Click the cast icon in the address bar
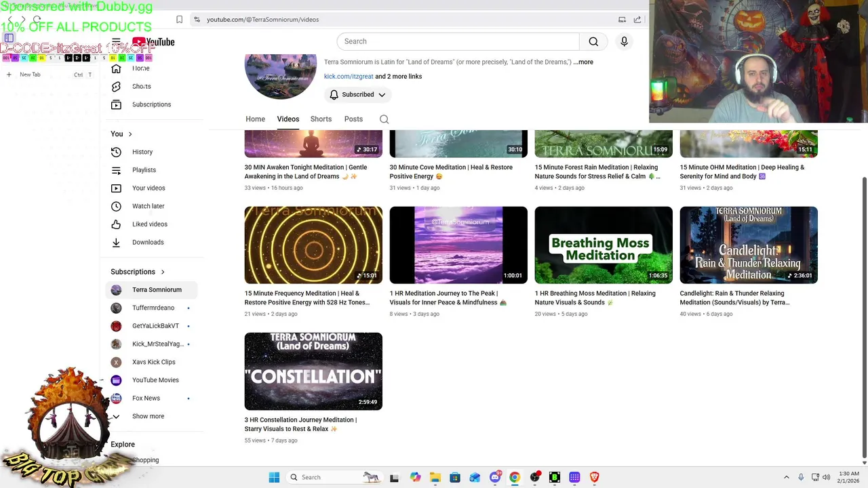The height and width of the screenshot is (488, 868). (622, 20)
